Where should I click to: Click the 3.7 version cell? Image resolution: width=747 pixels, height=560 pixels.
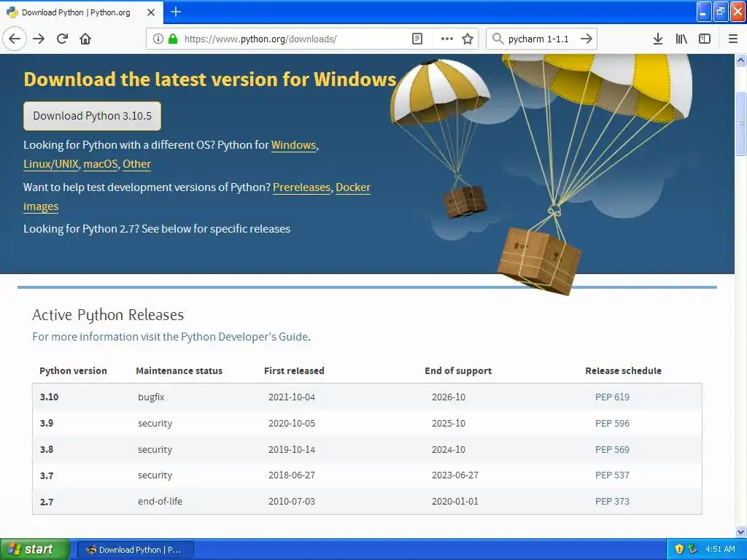tap(47, 475)
